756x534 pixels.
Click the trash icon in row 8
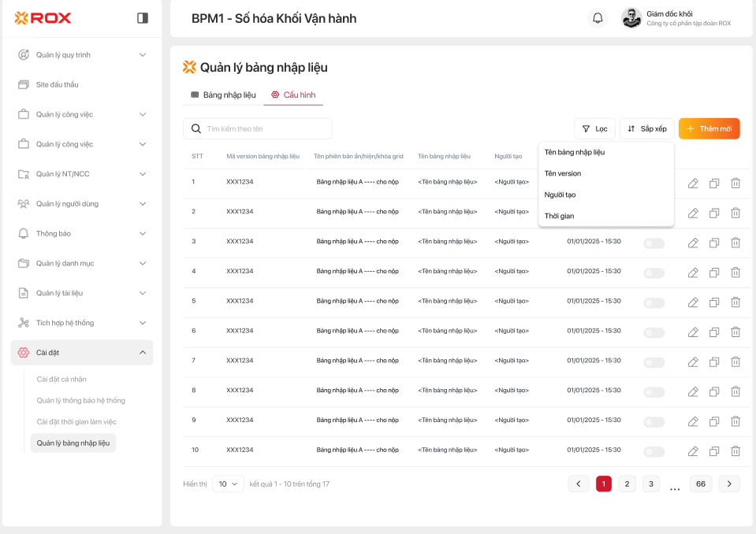pos(736,391)
